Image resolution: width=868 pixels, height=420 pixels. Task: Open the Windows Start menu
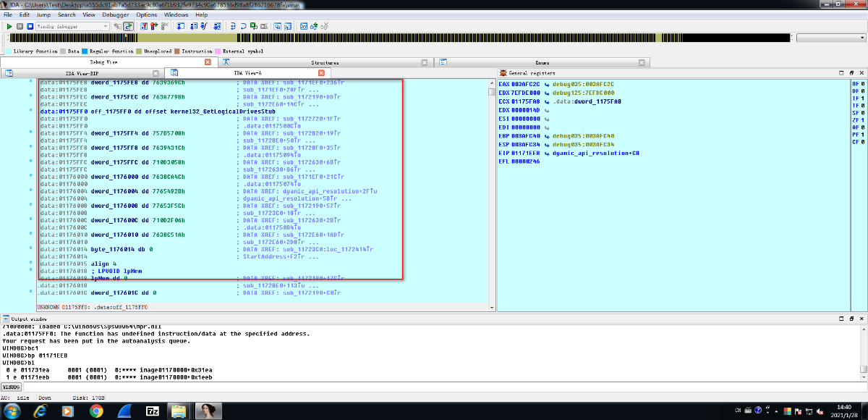[x=12, y=410]
